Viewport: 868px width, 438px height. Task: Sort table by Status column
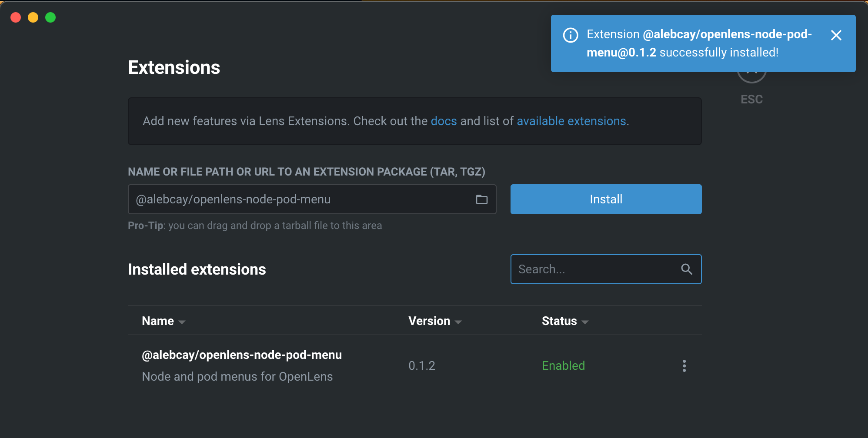565,321
